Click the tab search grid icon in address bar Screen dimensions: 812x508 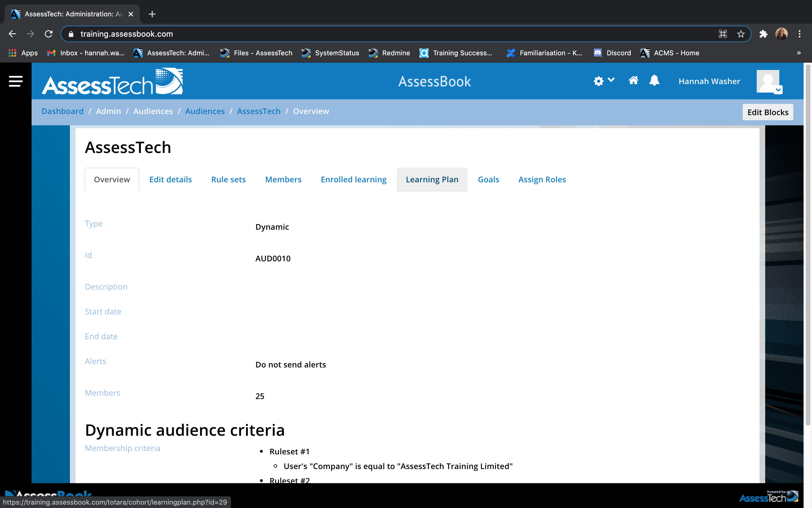coord(723,34)
